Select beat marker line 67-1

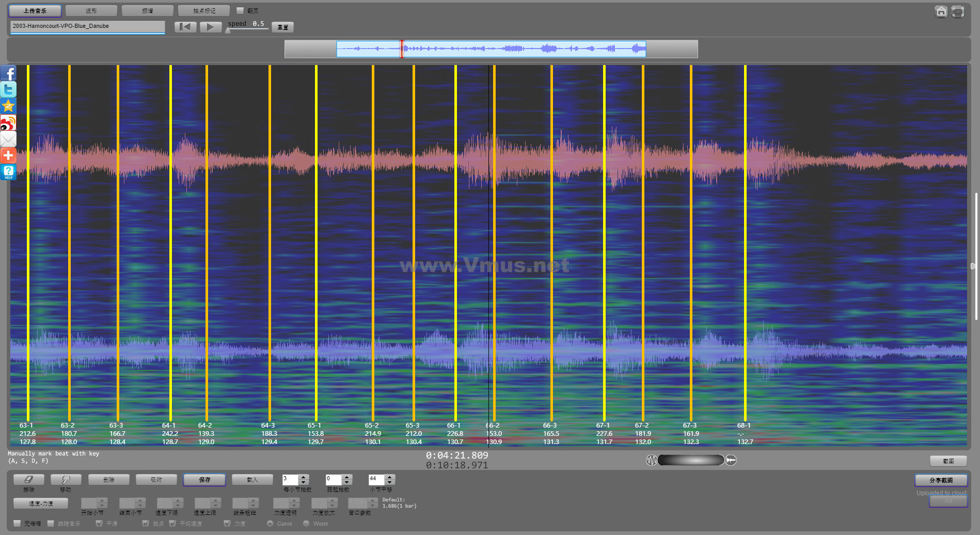pos(604,243)
